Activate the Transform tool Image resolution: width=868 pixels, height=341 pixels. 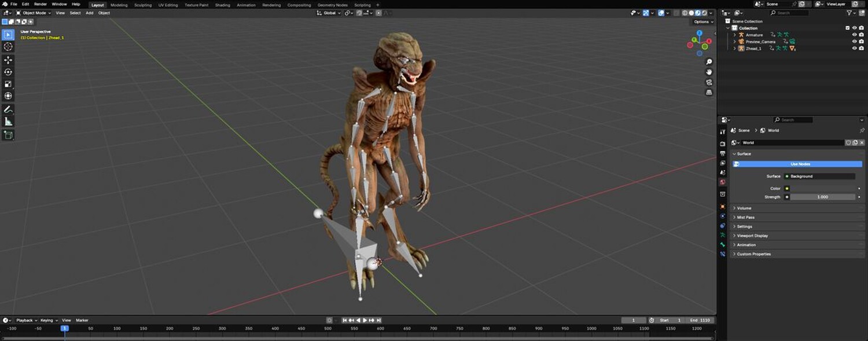[8, 96]
